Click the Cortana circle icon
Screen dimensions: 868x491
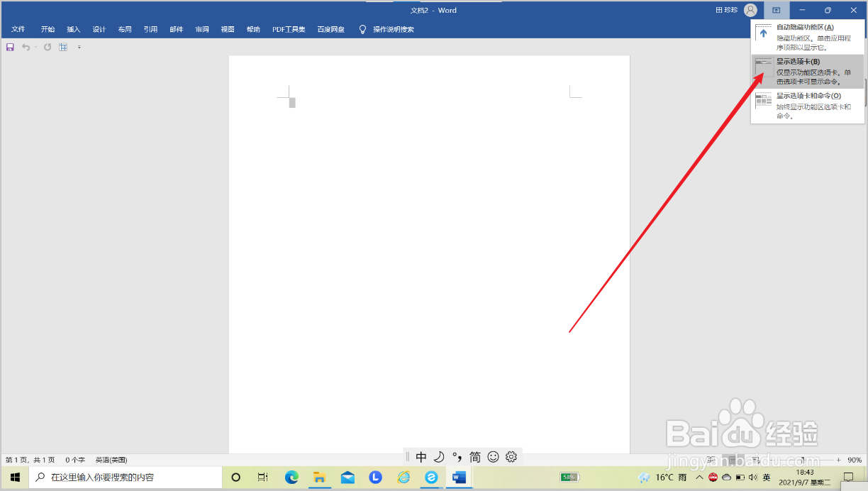tap(236, 478)
